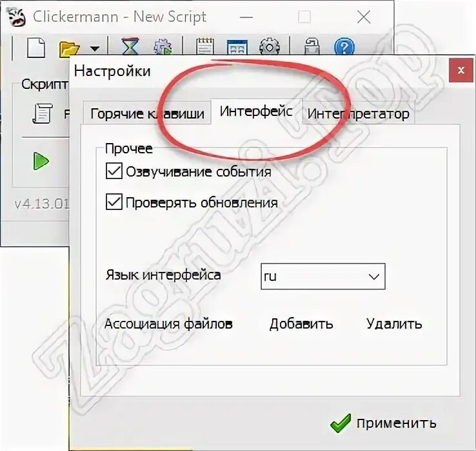Switch to the Горячие клавиши tab
The height and width of the screenshot is (451, 476).
[x=147, y=114]
